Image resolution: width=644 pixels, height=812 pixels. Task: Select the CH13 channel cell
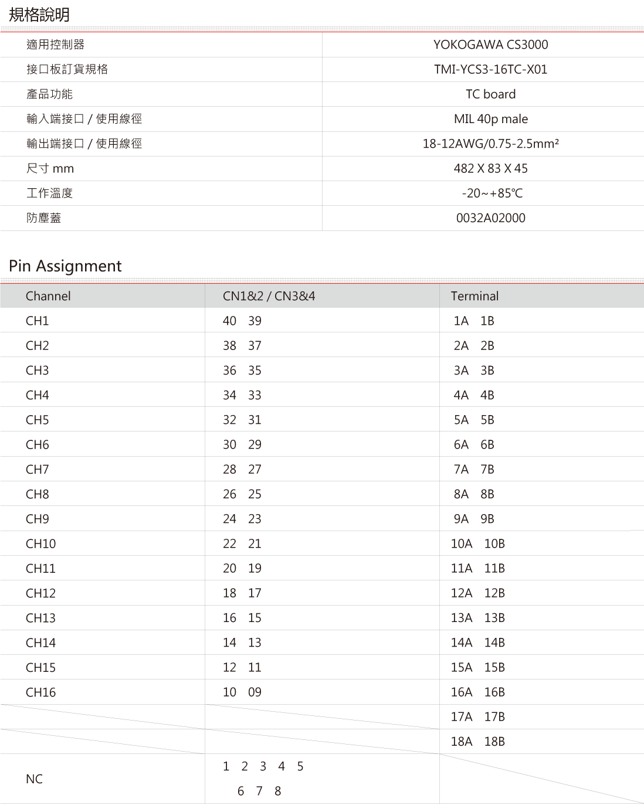click(x=40, y=618)
